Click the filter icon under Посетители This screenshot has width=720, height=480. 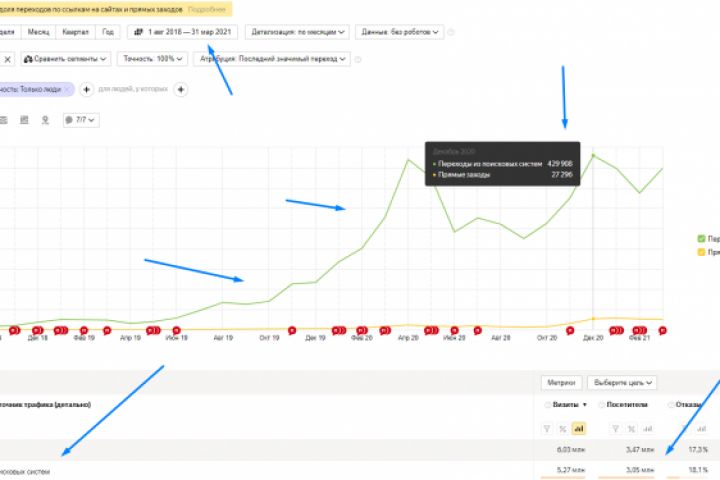point(615,429)
